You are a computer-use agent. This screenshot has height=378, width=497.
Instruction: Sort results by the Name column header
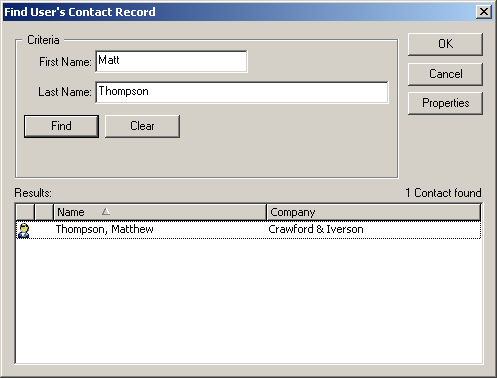[x=160, y=212]
